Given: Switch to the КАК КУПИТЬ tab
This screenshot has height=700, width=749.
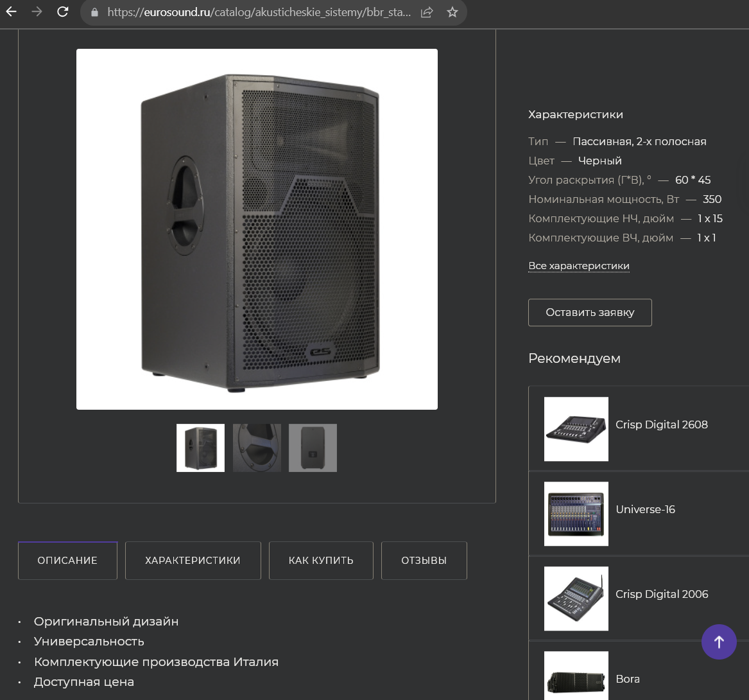Looking at the screenshot, I should point(321,561).
